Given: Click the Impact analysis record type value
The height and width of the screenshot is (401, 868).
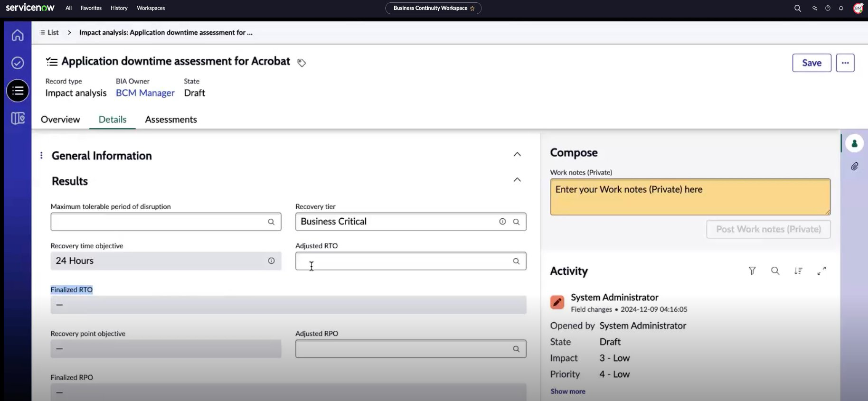Looking at the screenshot, I should pos(76,93).
